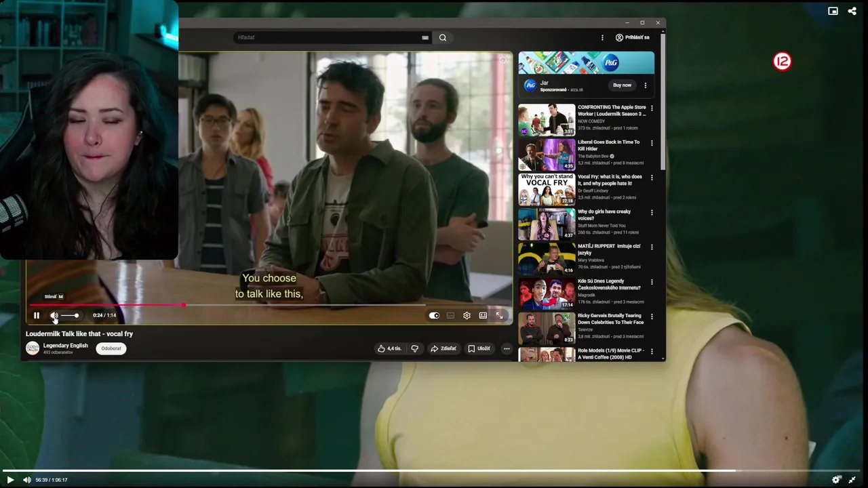Enter fullscreen on the inner YouTube player
Viewport: 868px width, 488px height.
pyautogui.click(x=500, y=315)
